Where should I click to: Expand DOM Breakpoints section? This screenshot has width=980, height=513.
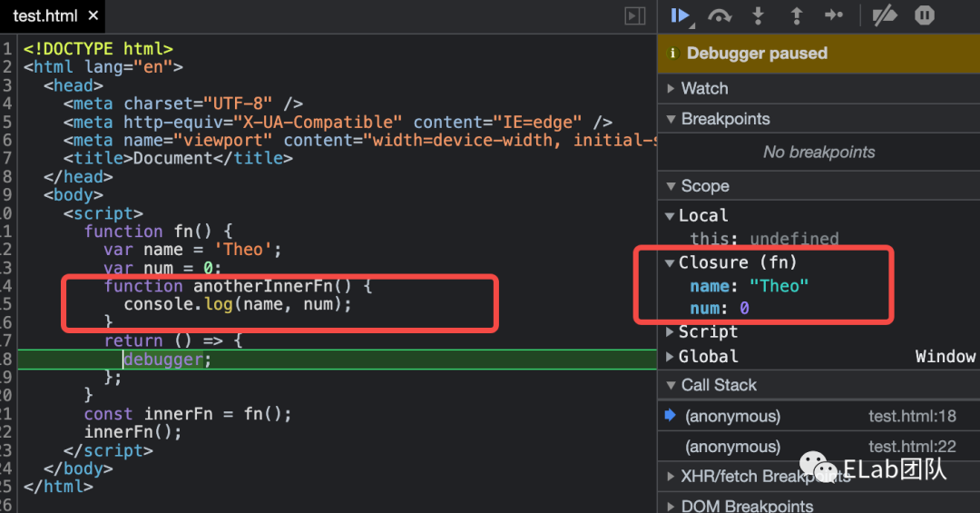click(x=818, y=505)
